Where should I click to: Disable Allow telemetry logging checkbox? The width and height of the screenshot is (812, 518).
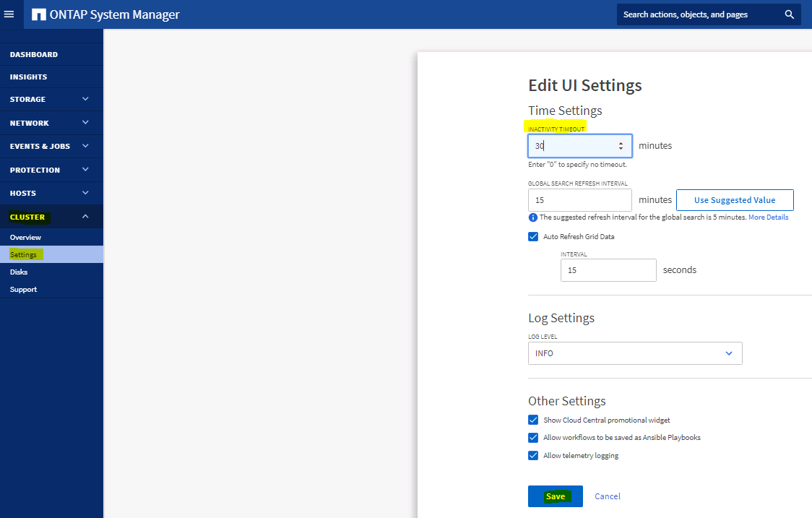[x=533, y=455]
